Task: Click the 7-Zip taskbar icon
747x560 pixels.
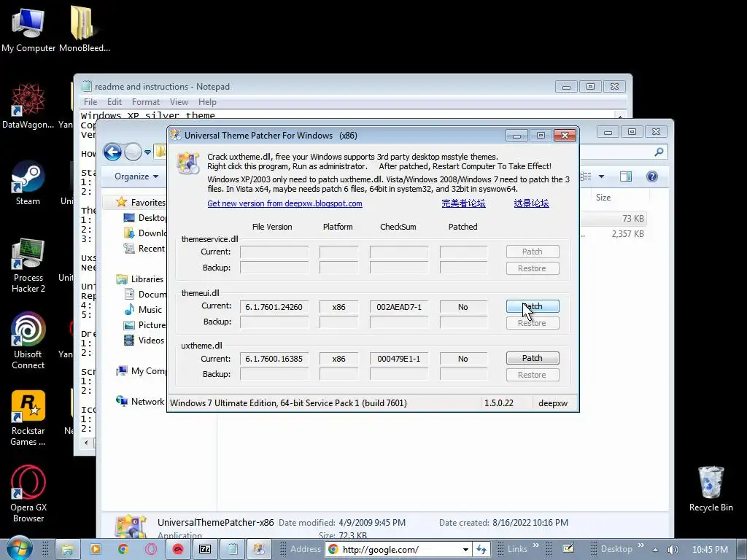Action: 205,550
